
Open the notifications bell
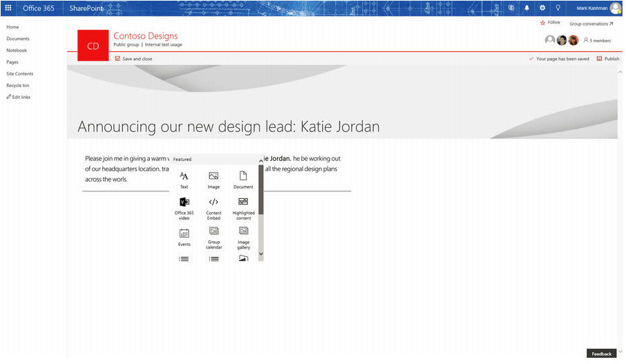click(526, 8)
